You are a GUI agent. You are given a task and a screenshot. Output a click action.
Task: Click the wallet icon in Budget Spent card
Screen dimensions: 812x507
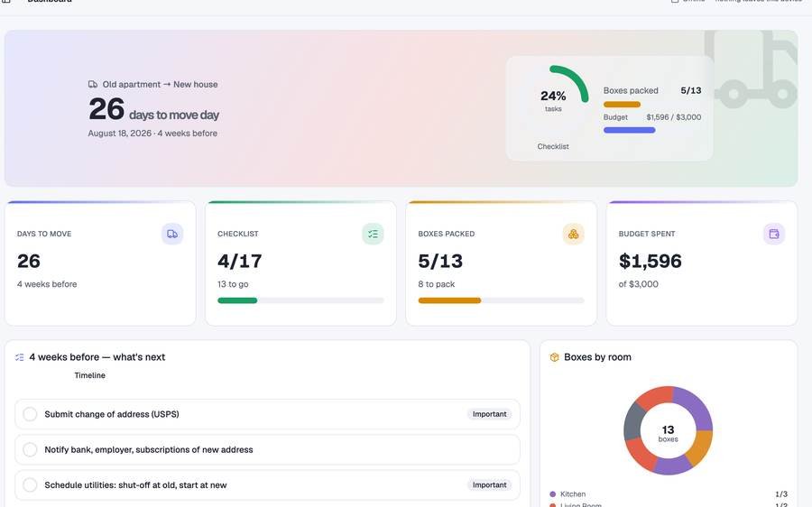tap(774, 234)
